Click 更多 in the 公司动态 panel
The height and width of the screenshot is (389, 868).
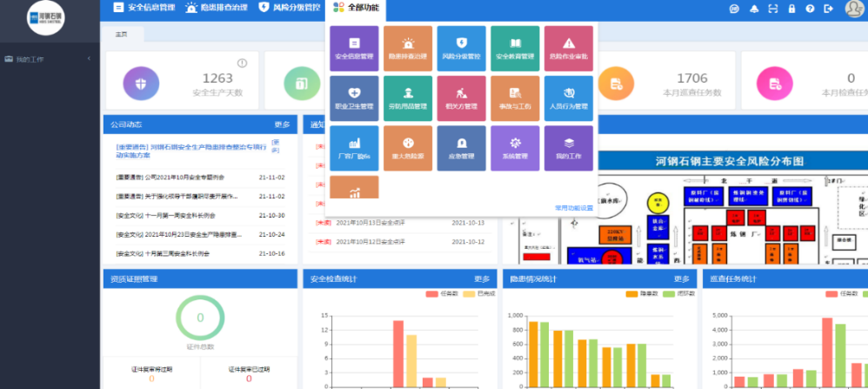282,124
